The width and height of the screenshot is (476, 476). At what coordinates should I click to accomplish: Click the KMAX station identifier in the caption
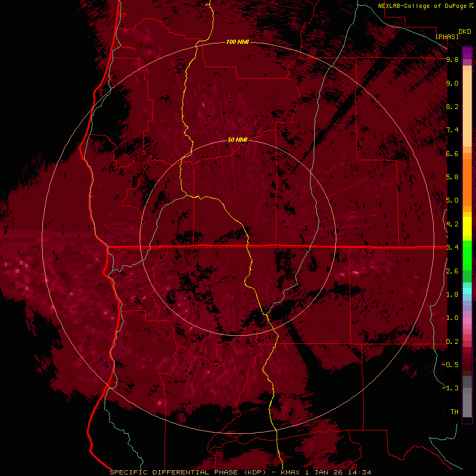coord(291,472)
